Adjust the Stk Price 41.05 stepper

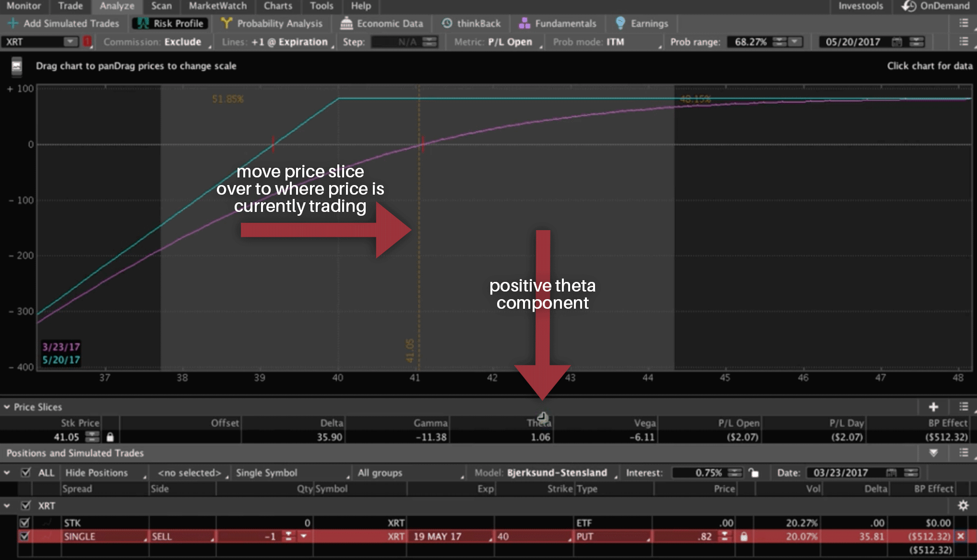(x=92, y=437)
